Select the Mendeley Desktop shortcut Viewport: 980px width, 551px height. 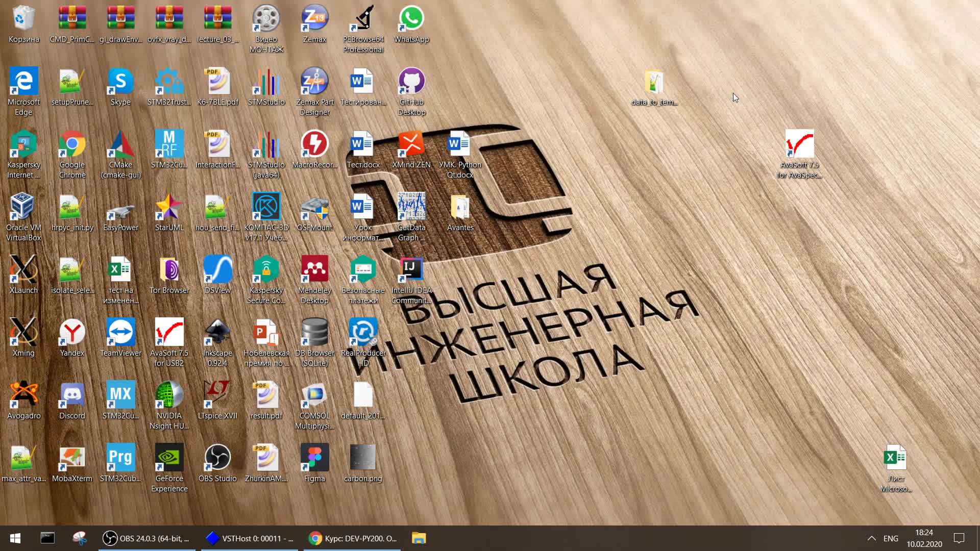point(314,280)
